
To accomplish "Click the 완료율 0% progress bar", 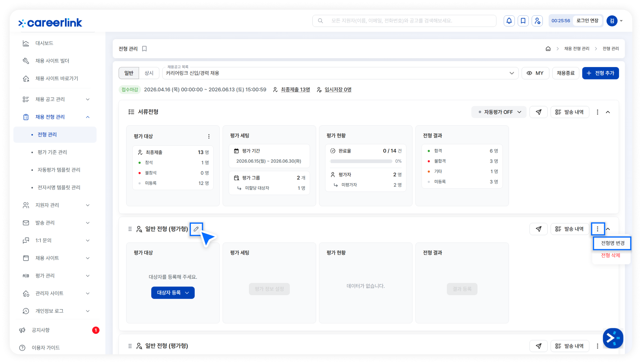I will tap(361, 161).
